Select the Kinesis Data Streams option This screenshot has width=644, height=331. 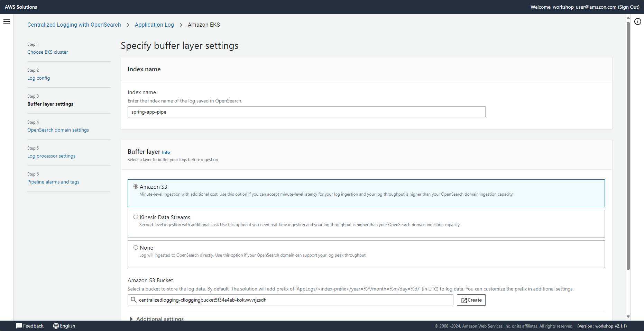tap(136, 217)
